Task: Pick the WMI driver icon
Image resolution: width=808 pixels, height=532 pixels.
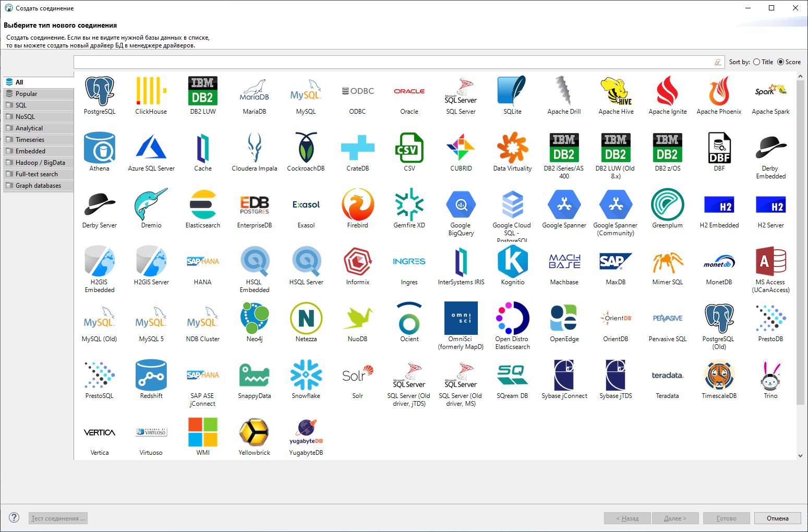Action: 203,432
